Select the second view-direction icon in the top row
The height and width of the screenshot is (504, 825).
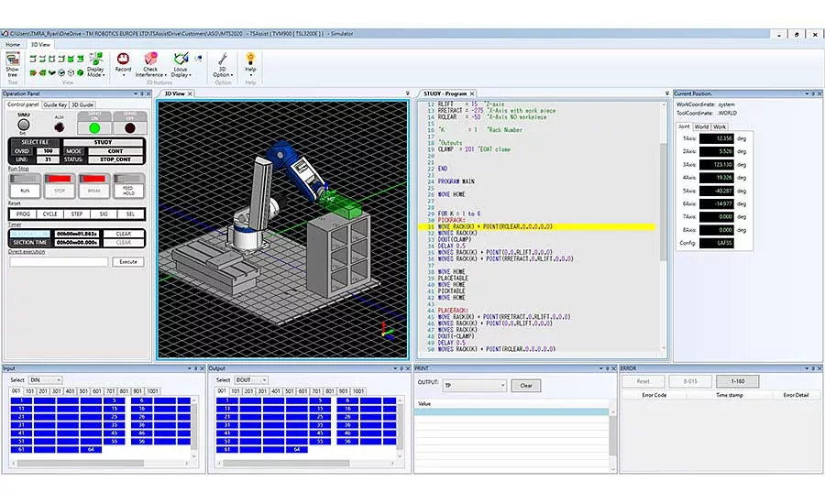tap(42, 59)
